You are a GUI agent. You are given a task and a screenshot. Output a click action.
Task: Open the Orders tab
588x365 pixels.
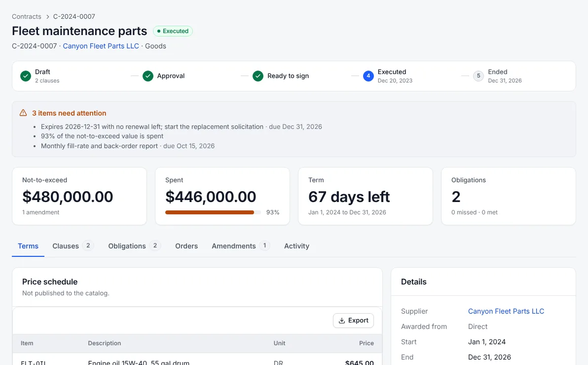click(x=186, y=246)
